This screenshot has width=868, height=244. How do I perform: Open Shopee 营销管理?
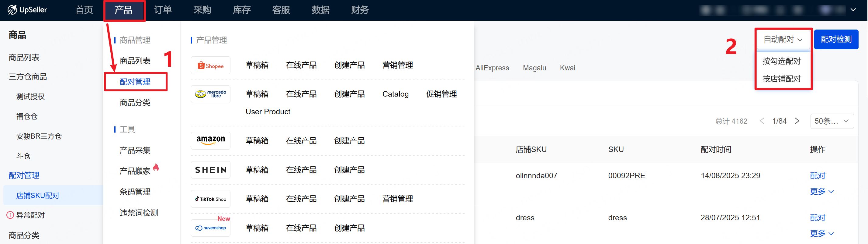pos(398,65)
